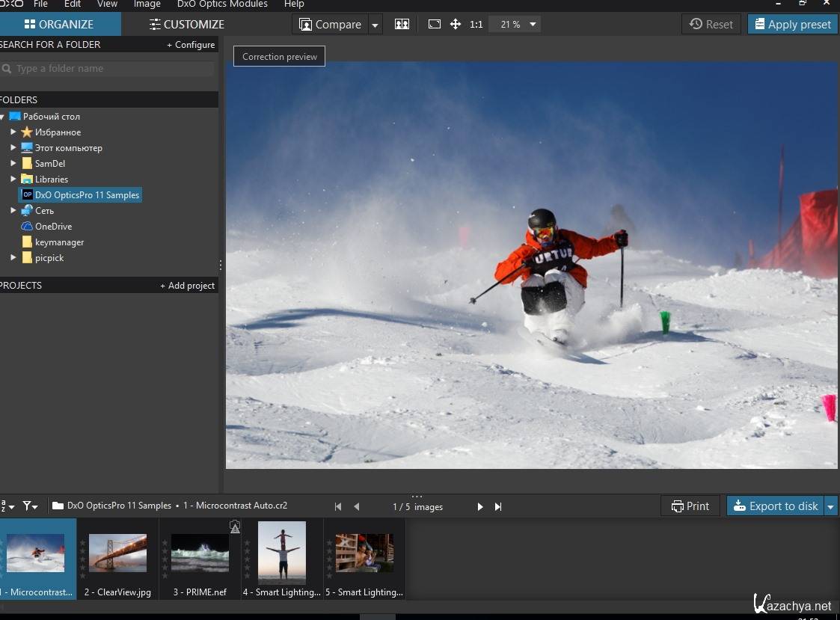Toggle the Compare view button
Screen dimensions: 840x620
[x=330, y=24]
